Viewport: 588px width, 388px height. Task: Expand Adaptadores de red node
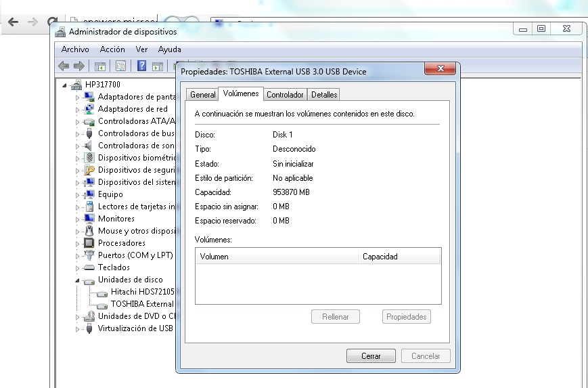77,110
